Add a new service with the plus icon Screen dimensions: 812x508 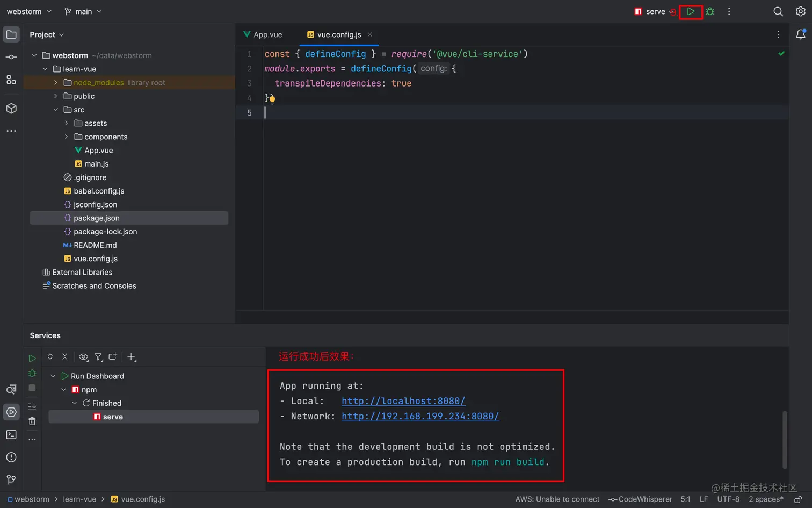point(132,356)
